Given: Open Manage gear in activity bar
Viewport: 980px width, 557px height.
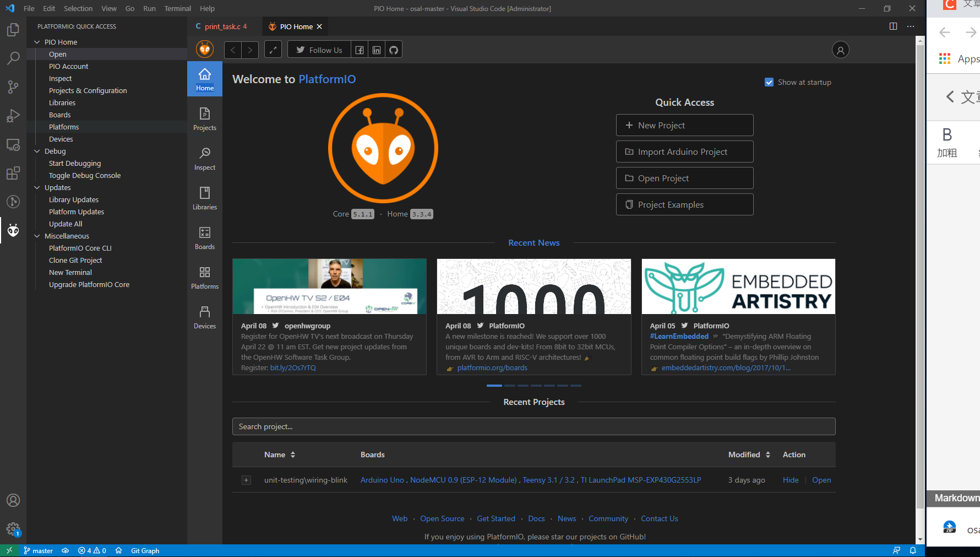Looking at the screenshot, I should [x=13, y=529].
